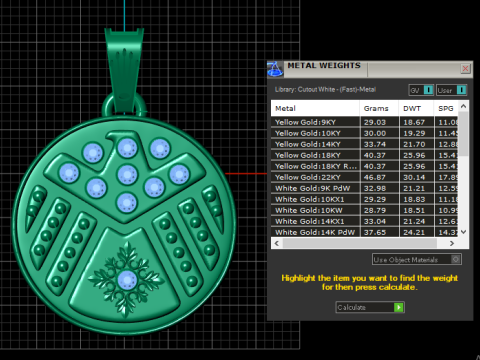
Task: Click the vertical scrollbar thumb
Action: point(463,133)
